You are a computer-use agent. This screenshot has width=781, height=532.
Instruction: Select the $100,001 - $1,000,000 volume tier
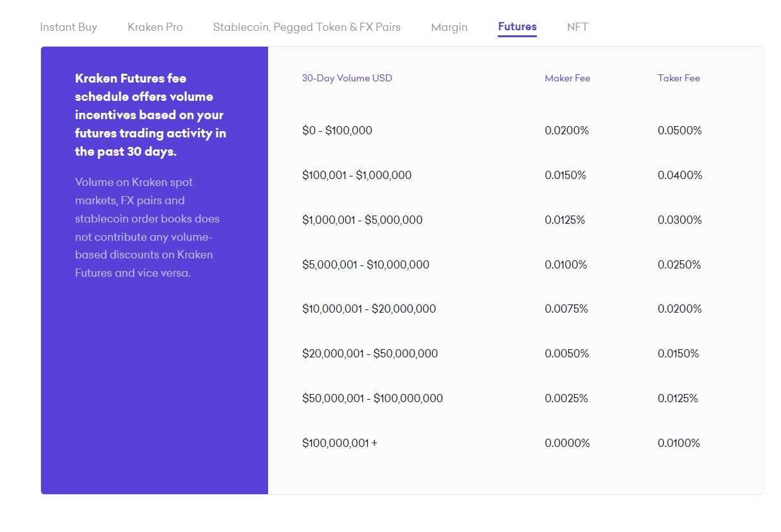pos(356,175)
